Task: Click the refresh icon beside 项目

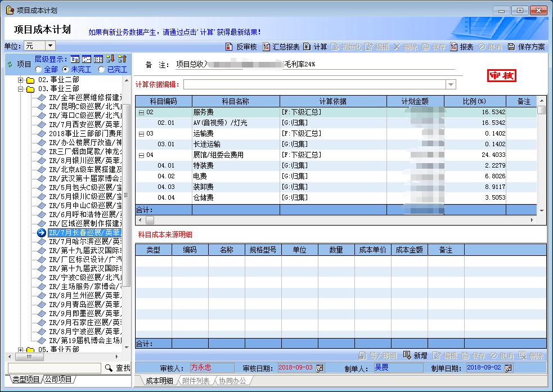Action: click(10, 64)
